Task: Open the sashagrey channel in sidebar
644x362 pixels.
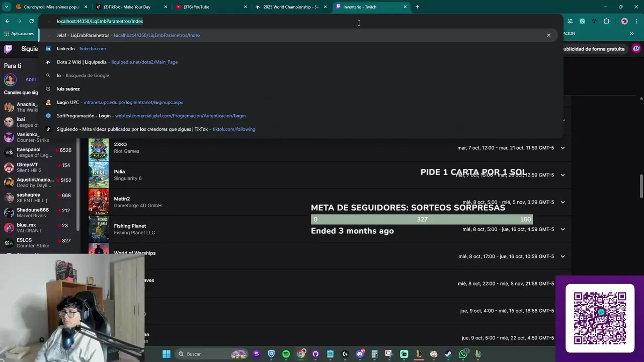Action: [38, 198]
